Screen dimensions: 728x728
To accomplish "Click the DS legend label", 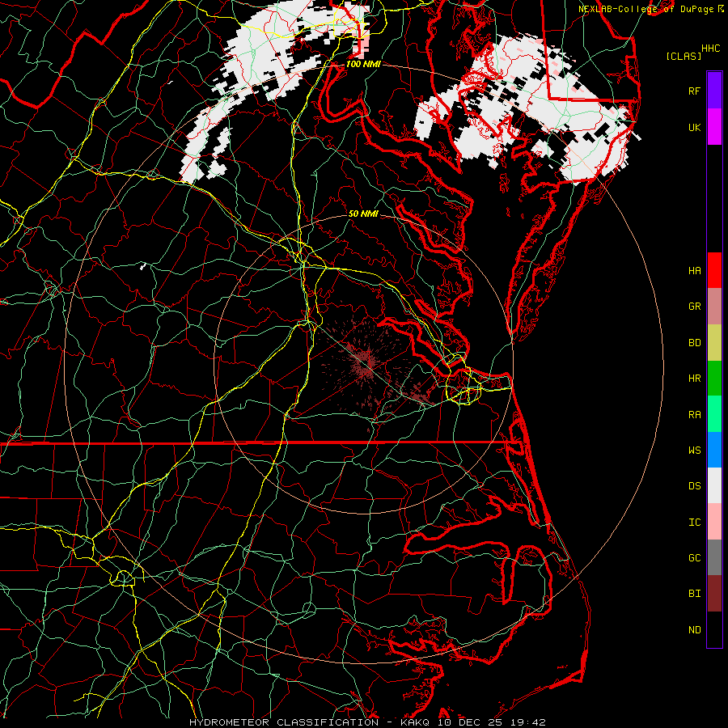I will (x=695, y=486).
